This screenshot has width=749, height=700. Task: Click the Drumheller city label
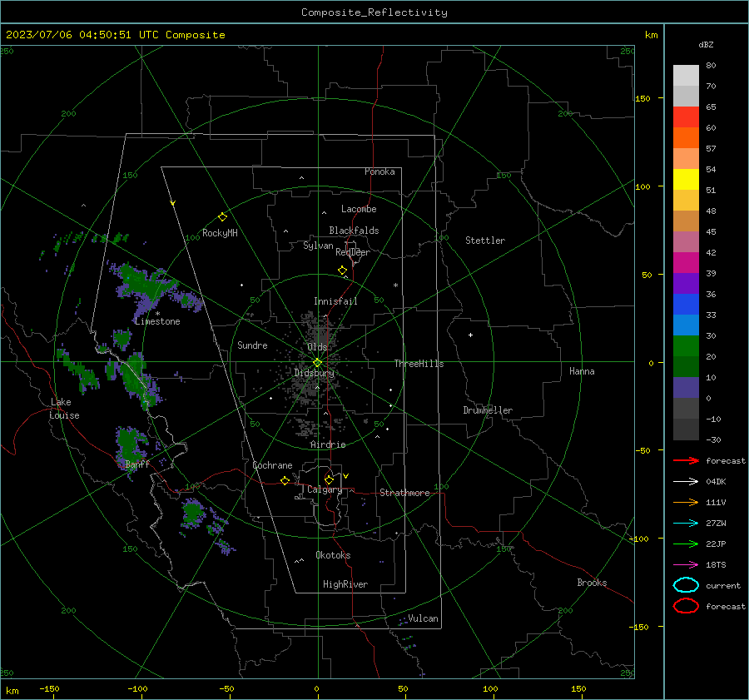[488, 410]
